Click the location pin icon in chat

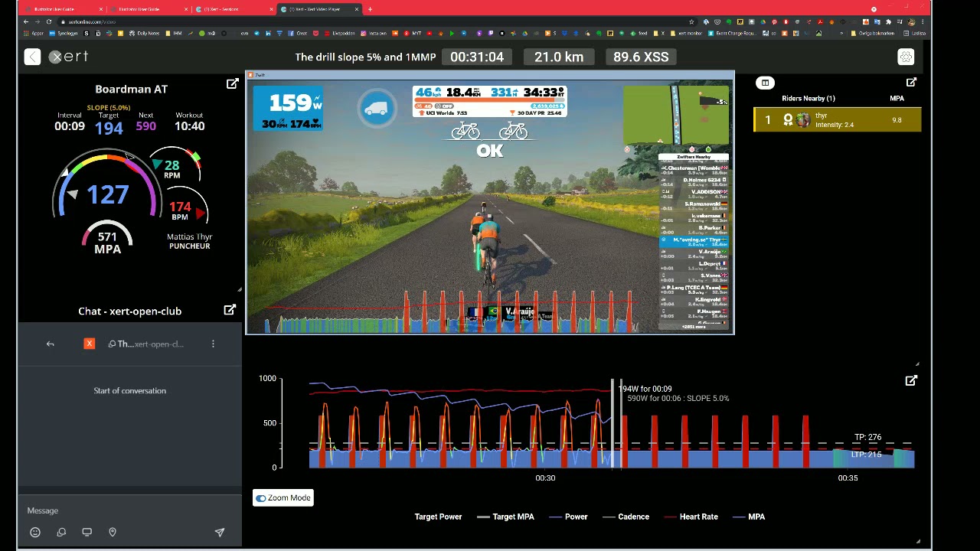pyautogui.click(x=113, y=532)
